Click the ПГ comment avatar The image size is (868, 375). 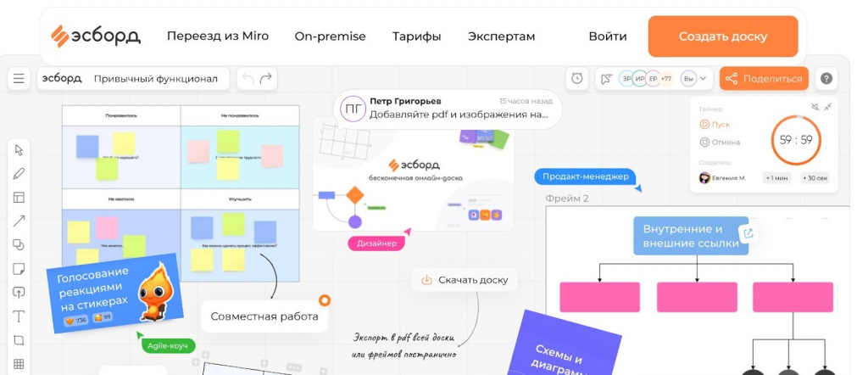pyautogui.click(x=353, y=109)
